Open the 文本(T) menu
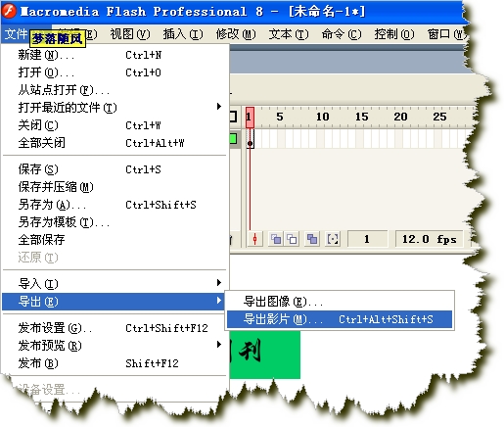The image size is (504, 427). click(289, 34)
